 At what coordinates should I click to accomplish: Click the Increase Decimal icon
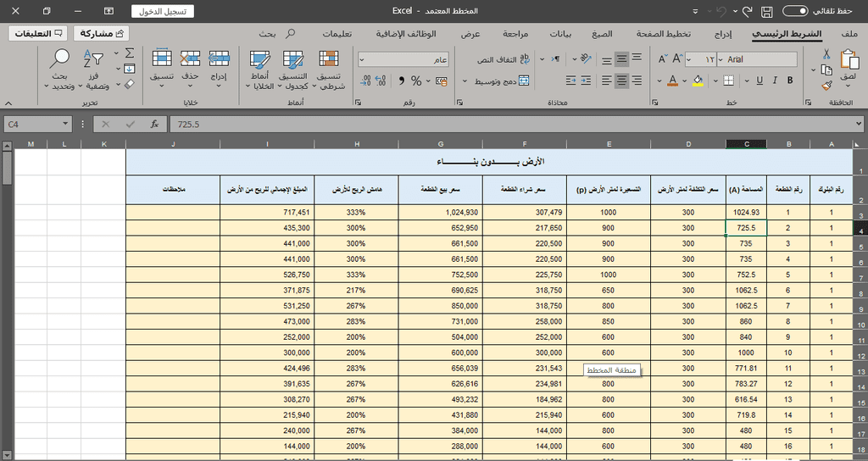pyautogui.click(x=381, y=81)
